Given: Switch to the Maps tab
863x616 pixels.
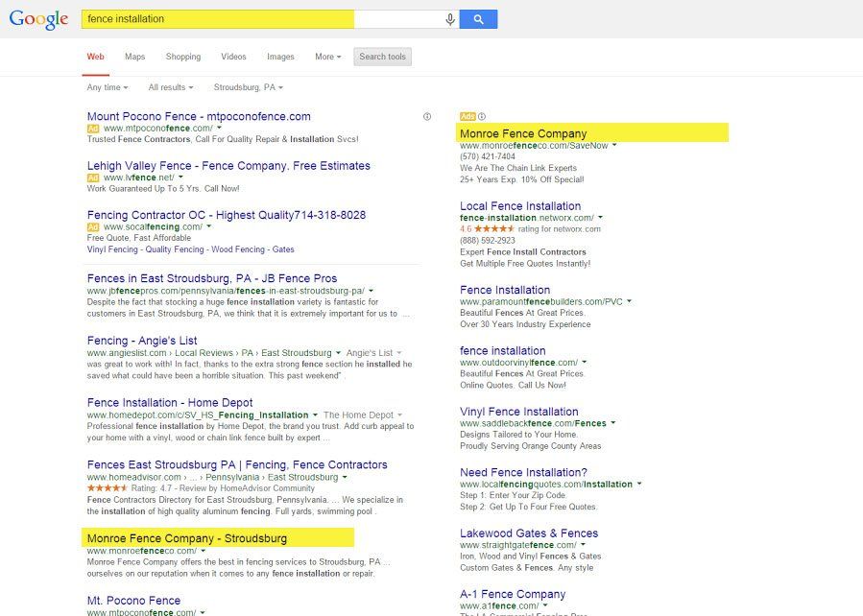Looking at the screenshot, I should (134, 57).
